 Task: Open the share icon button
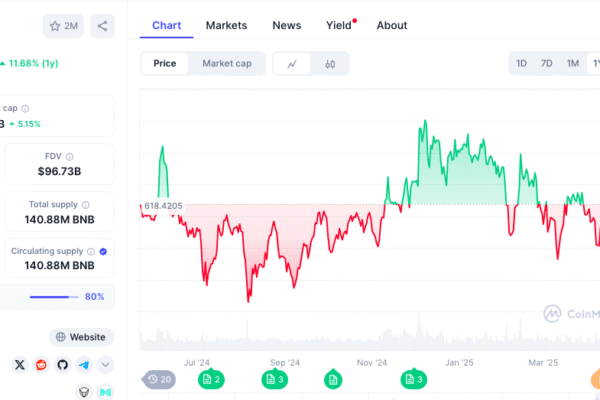coord(102,26)
